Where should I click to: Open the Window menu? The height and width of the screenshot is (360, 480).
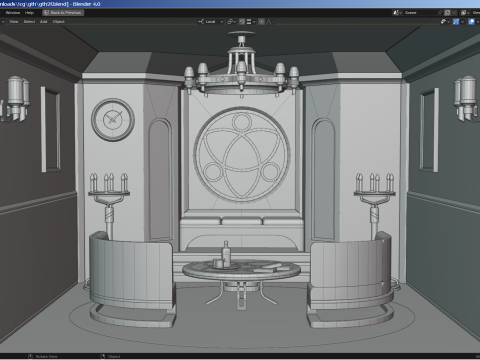[x=13, y=13]
